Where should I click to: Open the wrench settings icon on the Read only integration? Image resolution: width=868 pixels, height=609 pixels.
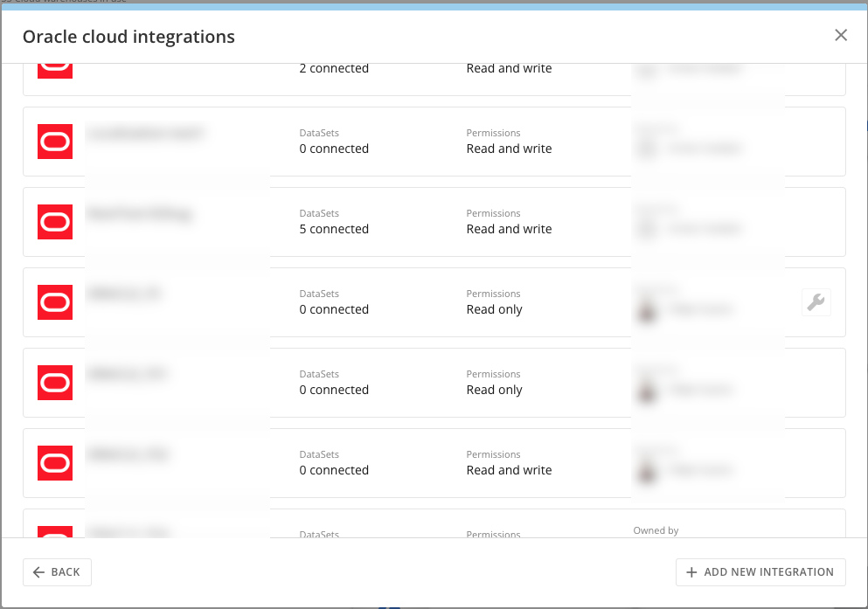(x=816, y=301)
